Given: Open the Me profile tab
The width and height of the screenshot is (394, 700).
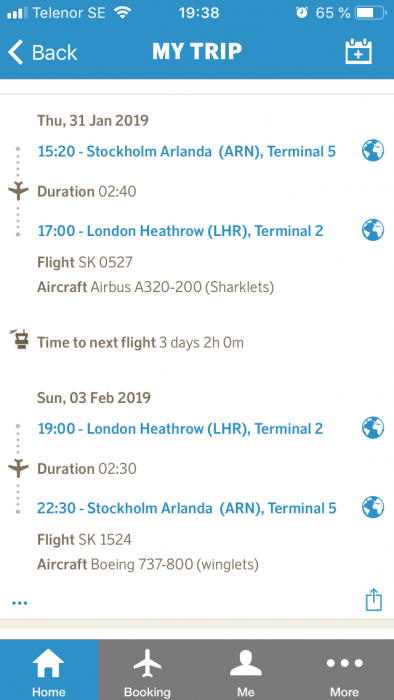Looking at the screenshot, I should tap(246, 670).
